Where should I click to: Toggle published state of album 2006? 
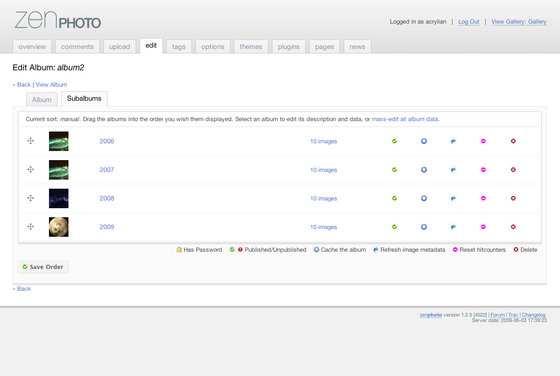point(394,141)
